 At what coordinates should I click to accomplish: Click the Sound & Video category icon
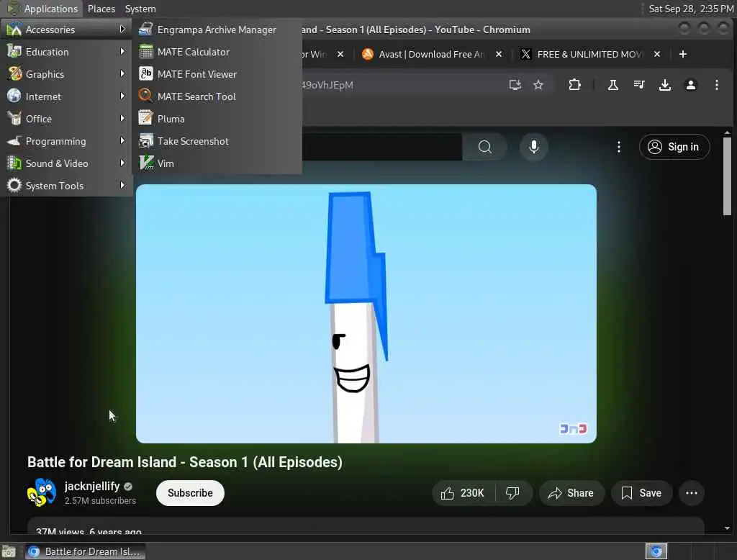(x=14, y=163)
